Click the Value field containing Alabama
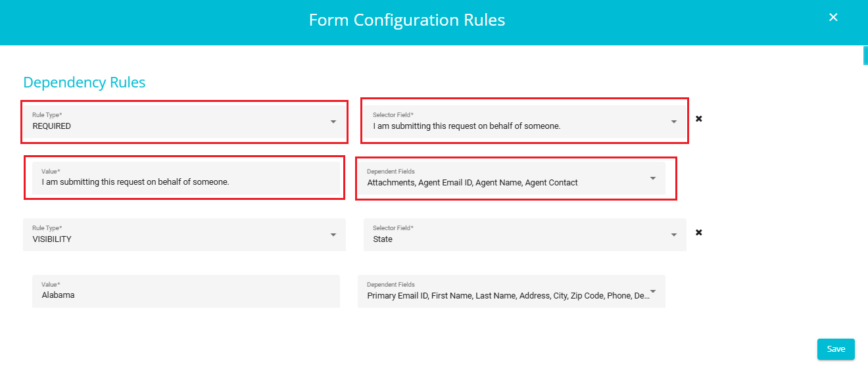Screen dimensions: 868x384 coord(186,291)
